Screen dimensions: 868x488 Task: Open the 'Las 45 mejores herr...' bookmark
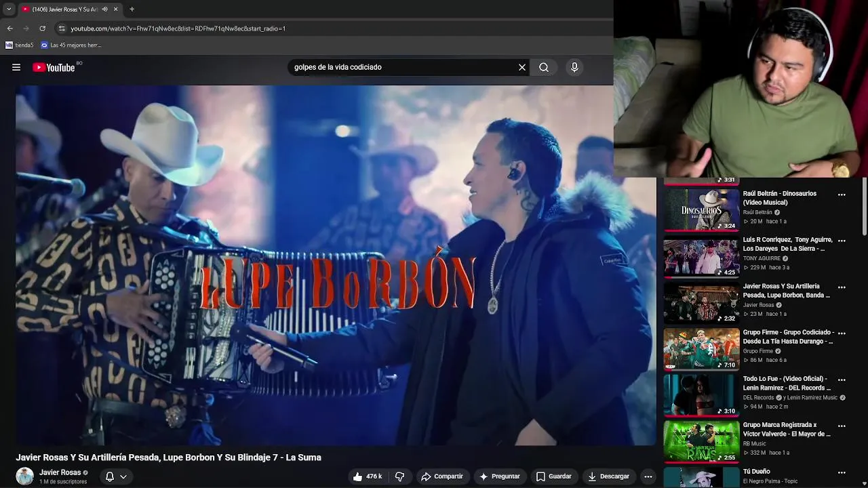pos(71,45)
